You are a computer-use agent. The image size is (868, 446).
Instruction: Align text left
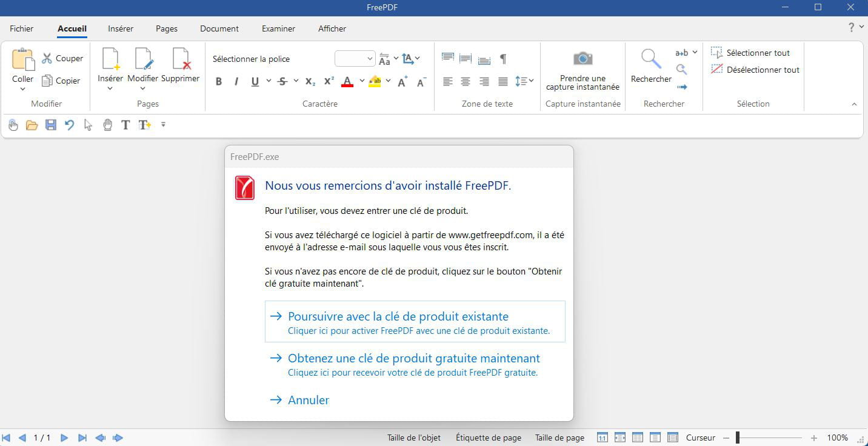pos(448,81)
